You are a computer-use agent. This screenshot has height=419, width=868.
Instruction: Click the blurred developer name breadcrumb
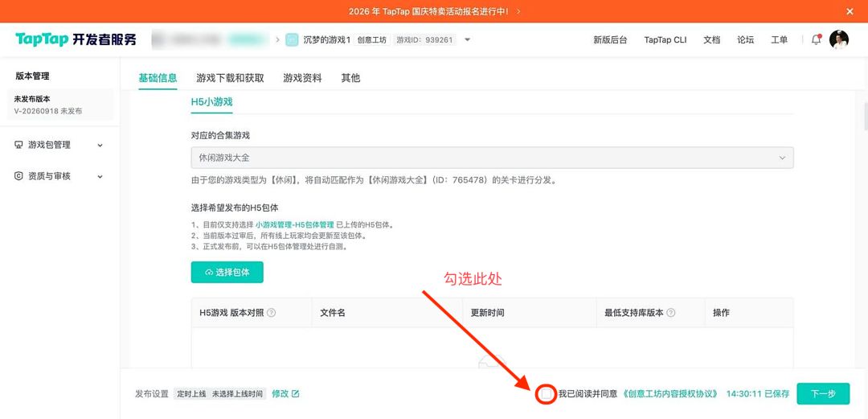point(211,40)
